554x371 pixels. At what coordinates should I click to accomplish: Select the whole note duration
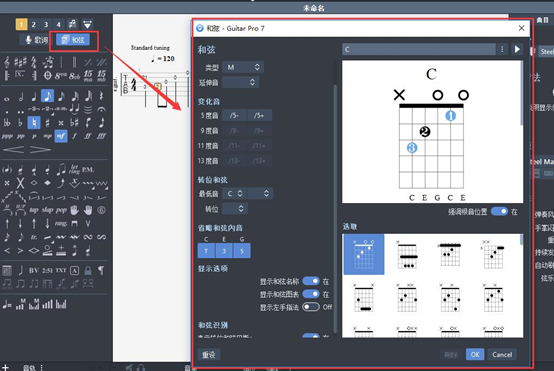pos(7,99)
